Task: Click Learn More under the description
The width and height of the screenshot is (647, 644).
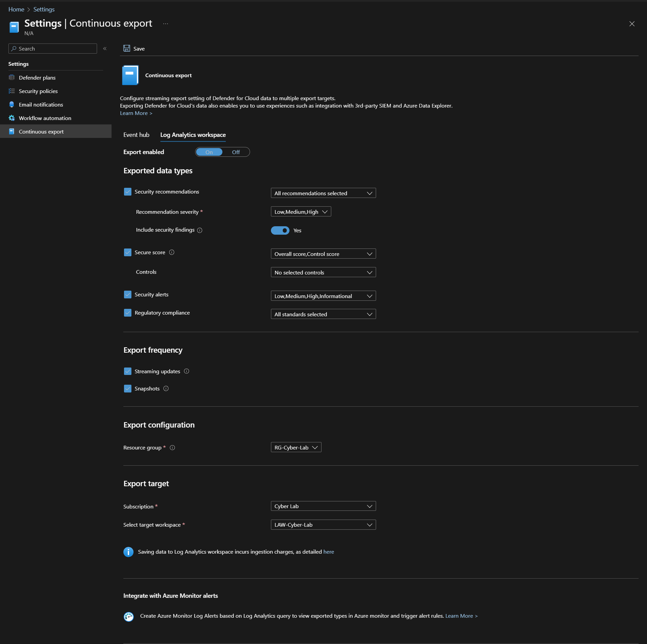Action: point(136,113)
